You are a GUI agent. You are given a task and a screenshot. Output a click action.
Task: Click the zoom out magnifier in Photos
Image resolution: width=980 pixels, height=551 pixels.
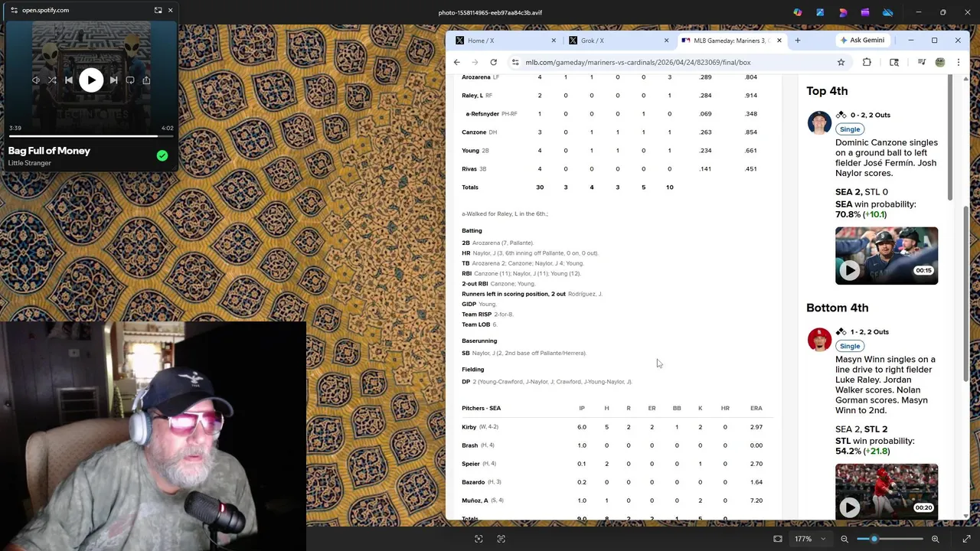click(844, 539)
